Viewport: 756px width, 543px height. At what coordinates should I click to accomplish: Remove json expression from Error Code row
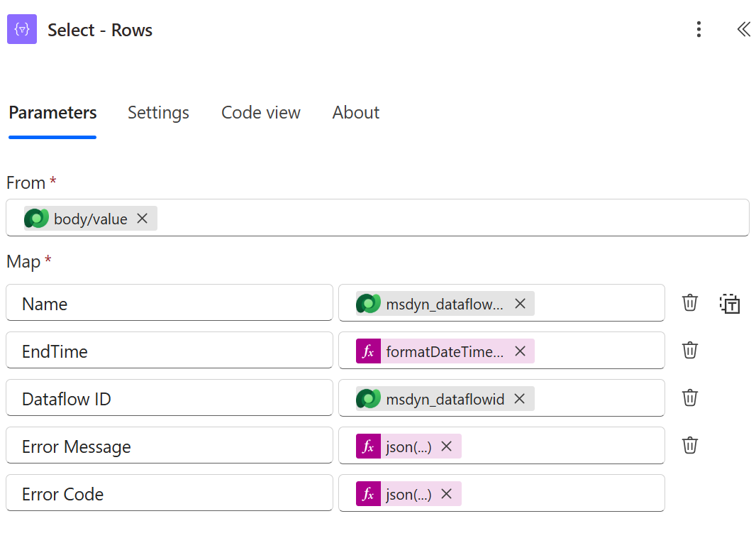point(447,494)
